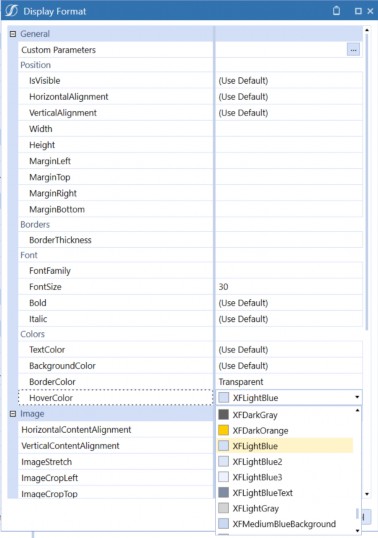Pick XFLightGray from the list
This screenshot has width=378, height=538.
(x=285, y=508)
